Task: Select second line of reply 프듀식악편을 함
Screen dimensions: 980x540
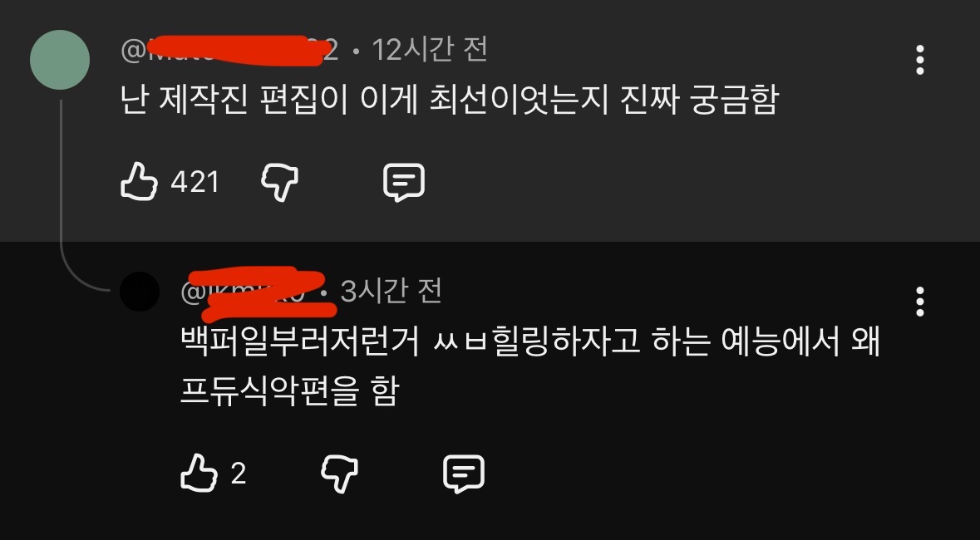Action: pos(288,392)
